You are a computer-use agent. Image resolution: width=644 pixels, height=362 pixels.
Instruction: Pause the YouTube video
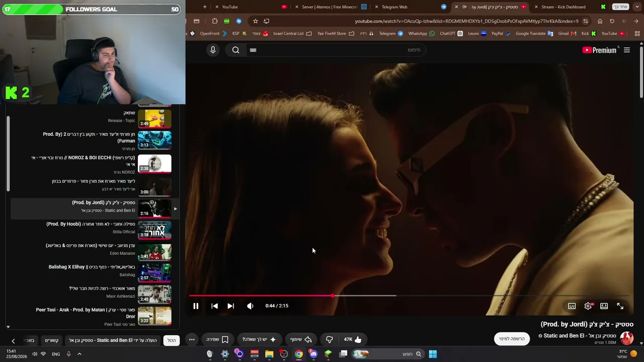coord(196,306)
